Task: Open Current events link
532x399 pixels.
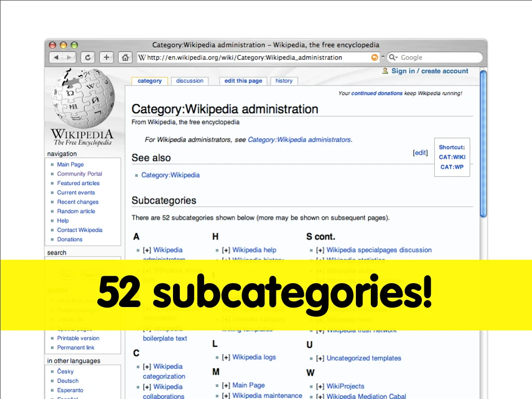Action: tap(76, 192)
